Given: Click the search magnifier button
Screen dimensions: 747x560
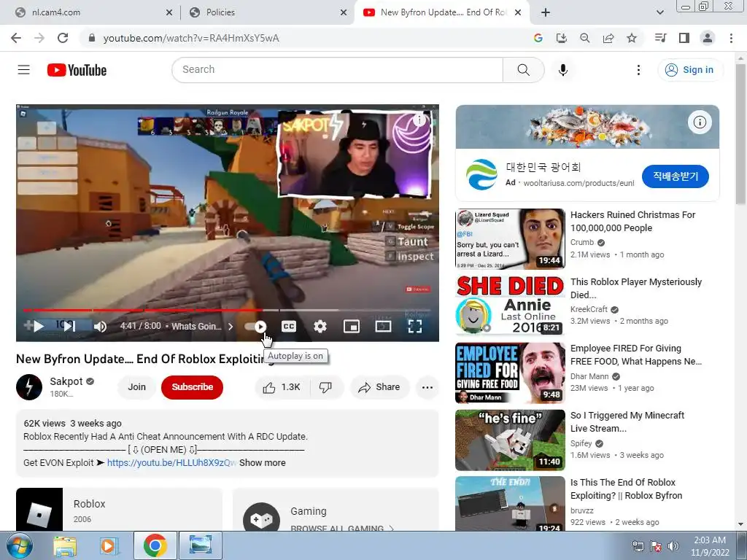Looking at the screenshot, I should [x=523, y=70].
